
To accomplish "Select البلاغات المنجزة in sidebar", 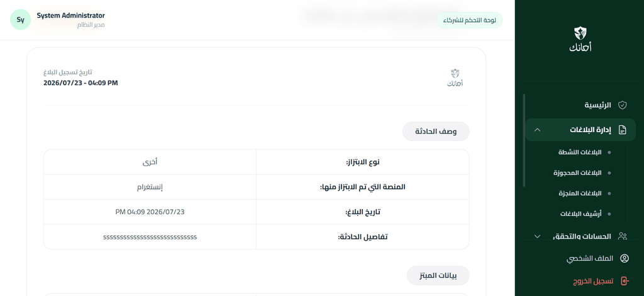I will (580, 193).
